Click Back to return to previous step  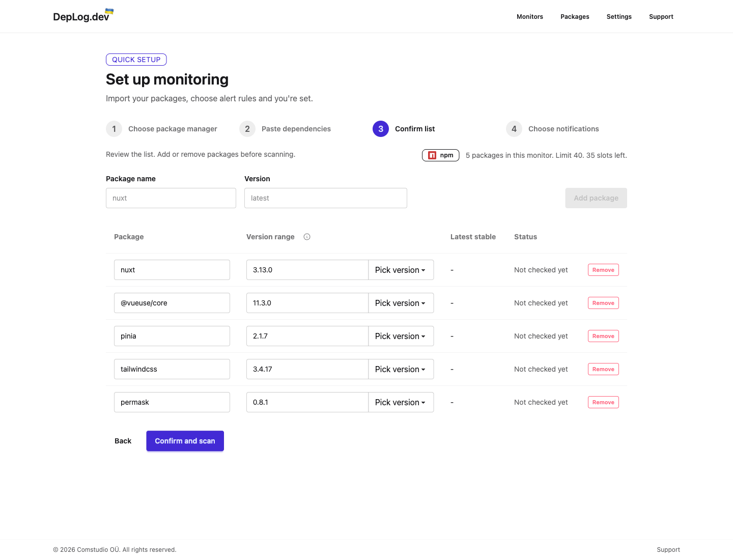[x=123, y=441]
